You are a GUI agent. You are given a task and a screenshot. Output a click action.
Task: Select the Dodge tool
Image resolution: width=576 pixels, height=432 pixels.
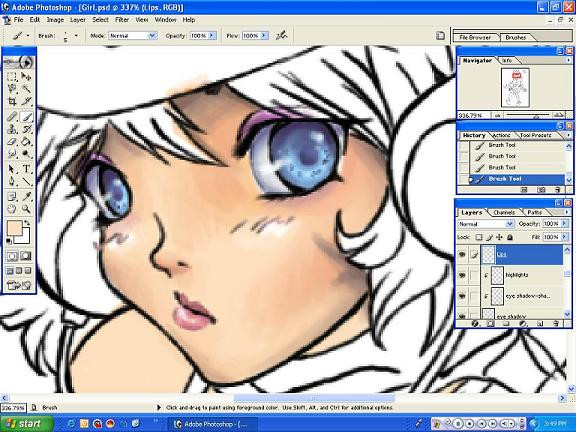(x=26, y=154)
